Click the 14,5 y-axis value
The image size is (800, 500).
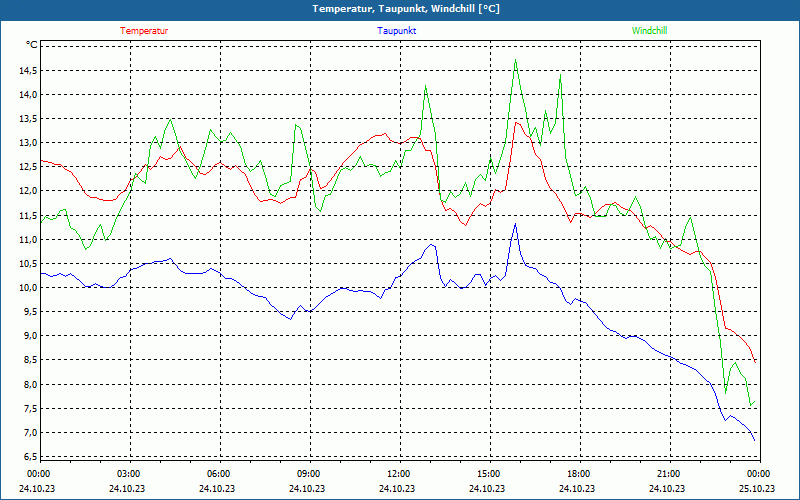28,70
